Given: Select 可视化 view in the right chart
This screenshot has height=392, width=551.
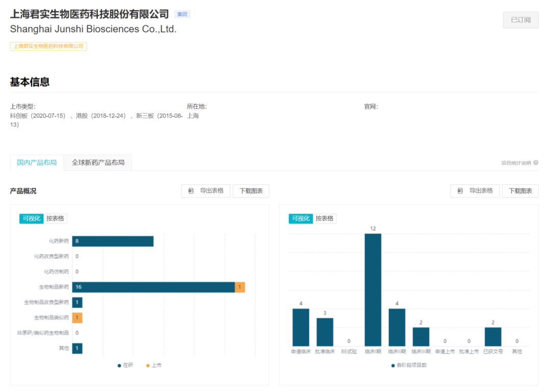Looking at the screenshot, I should 300,218.
